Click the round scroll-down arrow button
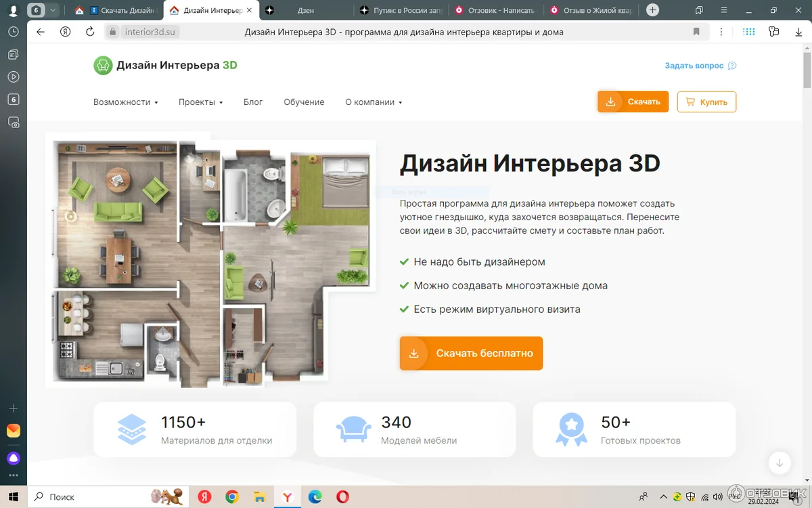The image size is (812, 508). [x=780, y=463]
